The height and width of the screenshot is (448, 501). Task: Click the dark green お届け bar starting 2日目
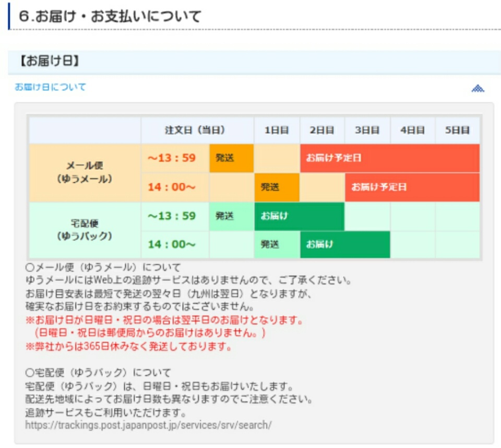pos(345,245)
